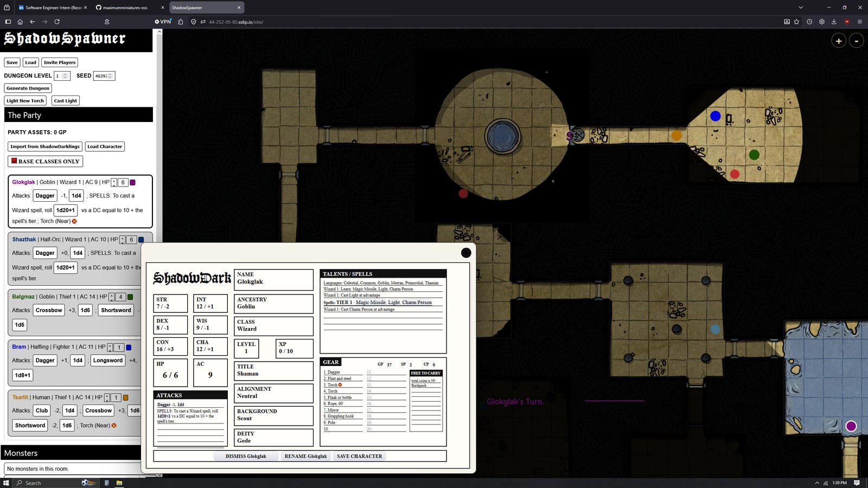Click RENAME Glokglak

pyautogui.click(x=306, y=456)
